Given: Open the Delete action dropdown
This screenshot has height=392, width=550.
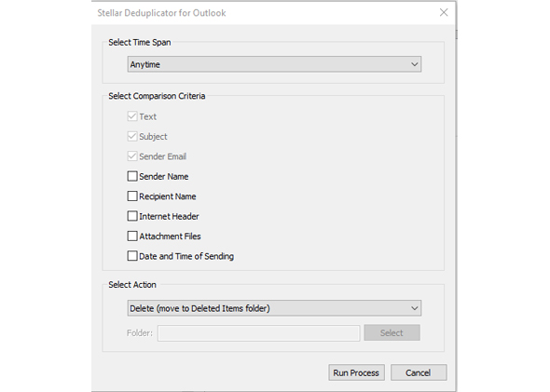Looking at the screenshot, I should pyautogui.click(x=274, y=308).
